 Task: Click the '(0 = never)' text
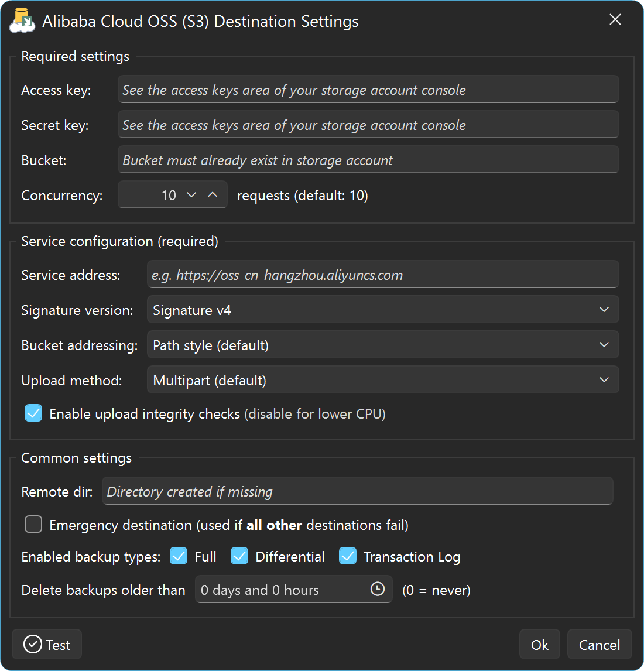point(436,590)
